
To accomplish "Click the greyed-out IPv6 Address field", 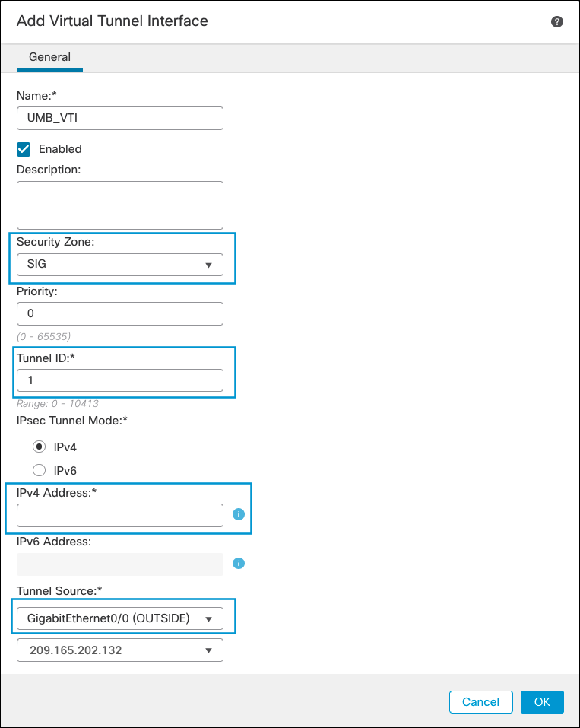I will point(119,564).
